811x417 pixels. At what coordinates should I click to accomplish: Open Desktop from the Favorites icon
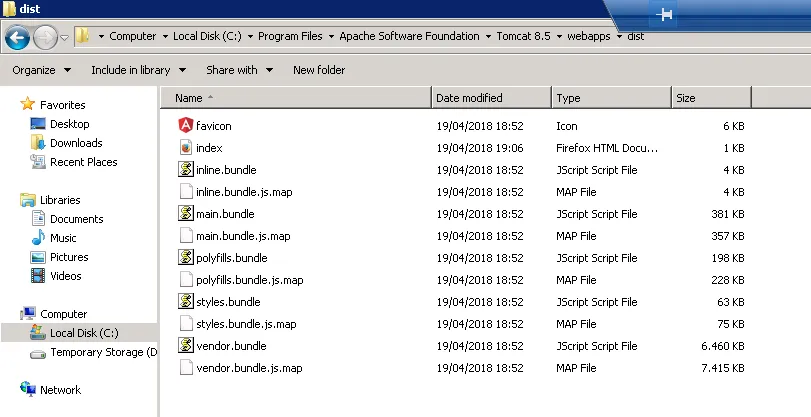tap(38, 124)
